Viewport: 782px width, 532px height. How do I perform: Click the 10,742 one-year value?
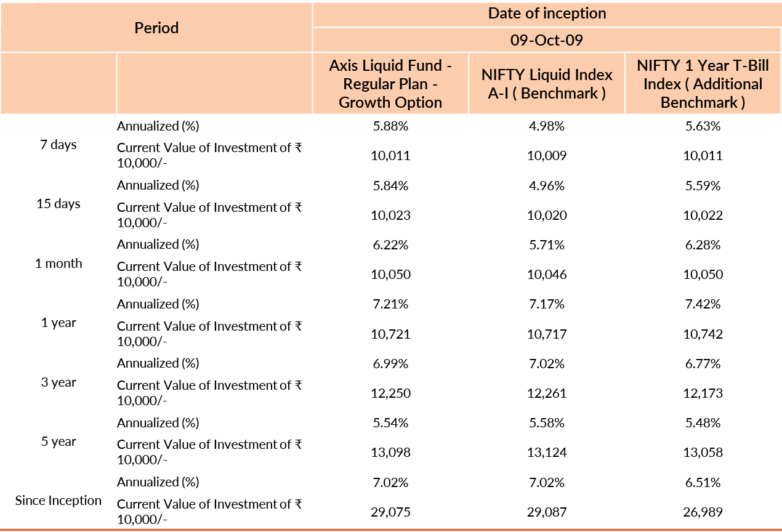point(703,334)
